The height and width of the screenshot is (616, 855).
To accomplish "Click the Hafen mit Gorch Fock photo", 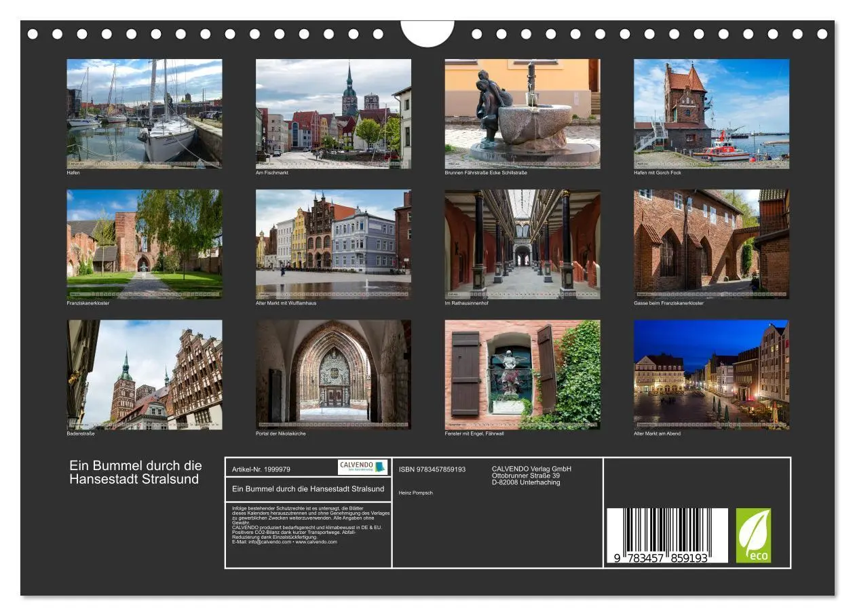I will (x=711, y=113).
